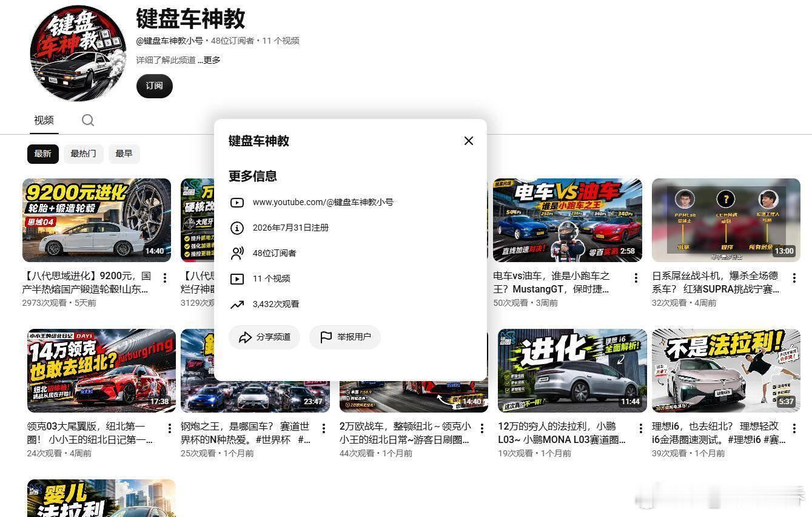This screenshot has width=812, height=517.
Task: Open blurred Supra video thumbnail 13:00
Action: click(x=726, y=220)
